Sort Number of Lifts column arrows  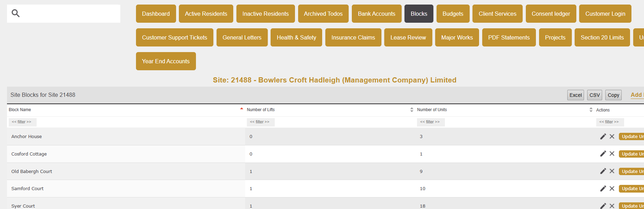412,110
